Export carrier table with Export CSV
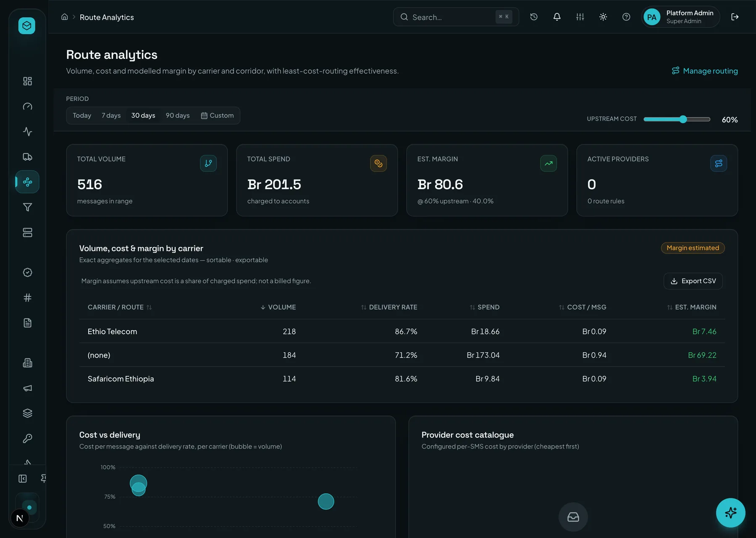 tap(693, 281)
